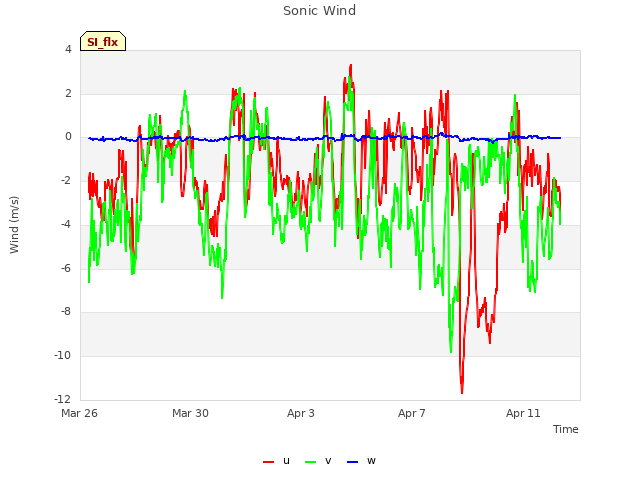Click the -10 y-axis tick label
Screen dimensions: 640x480
pos(63,356)
